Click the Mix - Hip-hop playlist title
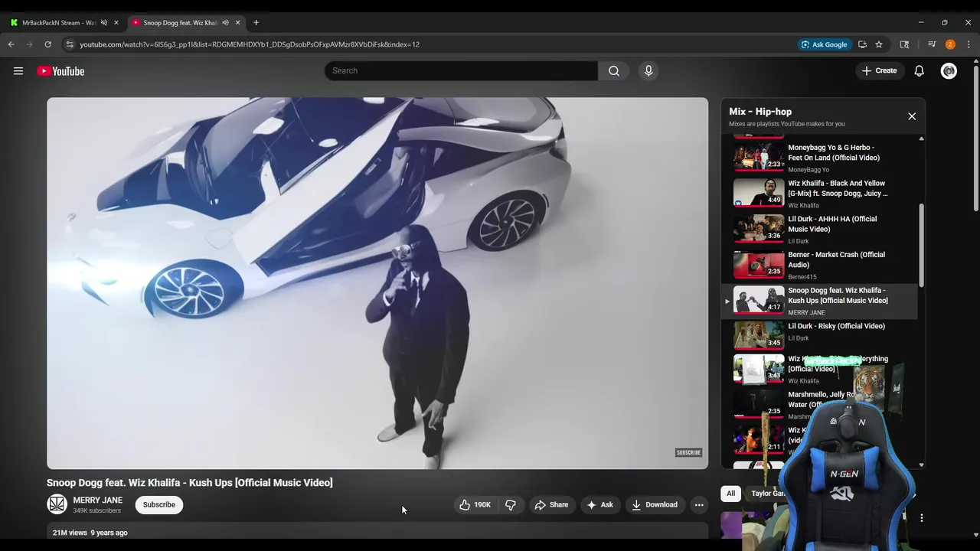This screenshot has width=980, height=551. 760,112
